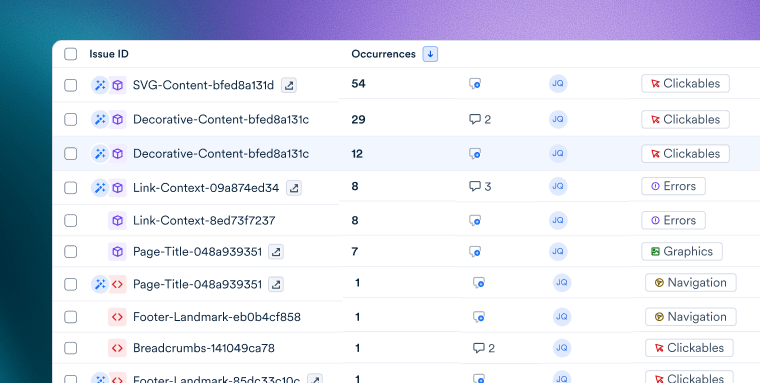Screen dimensions: 760x383
Task: Click the purple cube icon for SVG-Content-bfed8a131d
Action: pyautogui.click(x=117, y=85)
